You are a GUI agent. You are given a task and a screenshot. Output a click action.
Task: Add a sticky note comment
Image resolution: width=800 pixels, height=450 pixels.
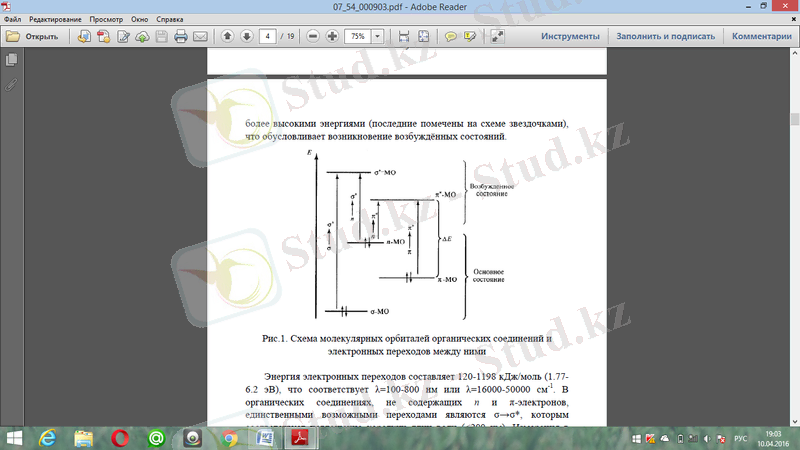451,37
